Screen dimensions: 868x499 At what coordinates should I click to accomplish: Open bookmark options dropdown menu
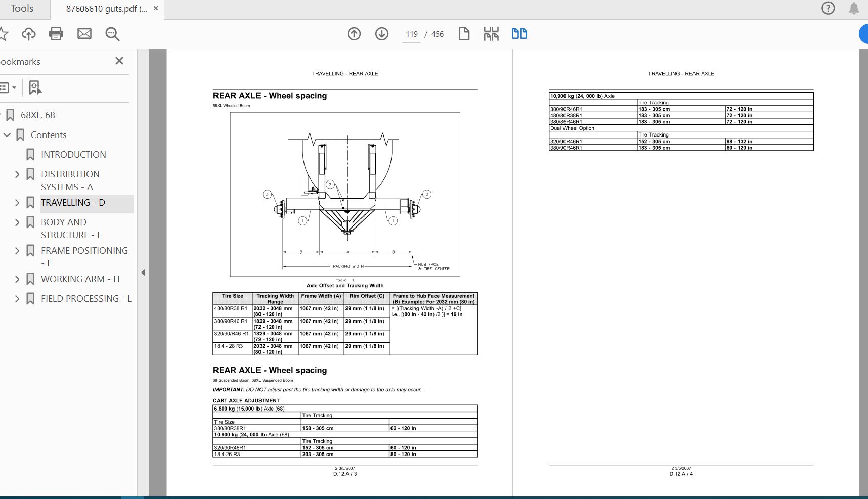(9, 87)
